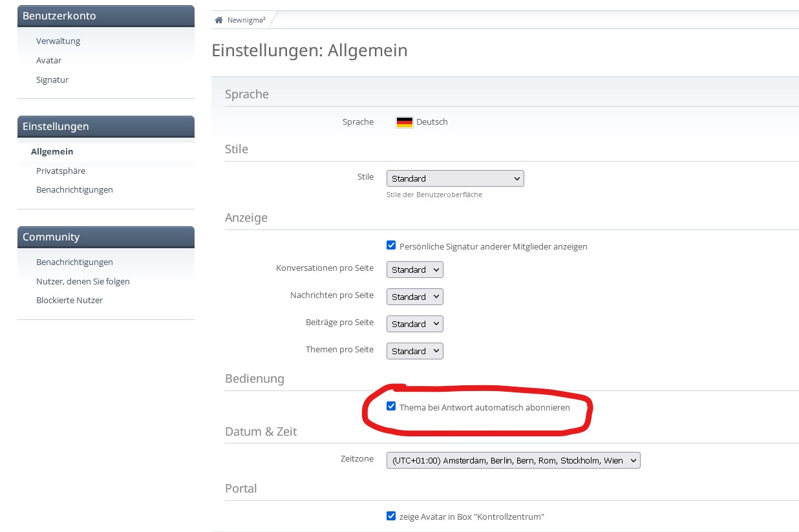This screenshot has width=799, height=532.
Task: Uncheck 'Thema bei Antwort automatisch abonnieren'
Action: coord(391,407)
